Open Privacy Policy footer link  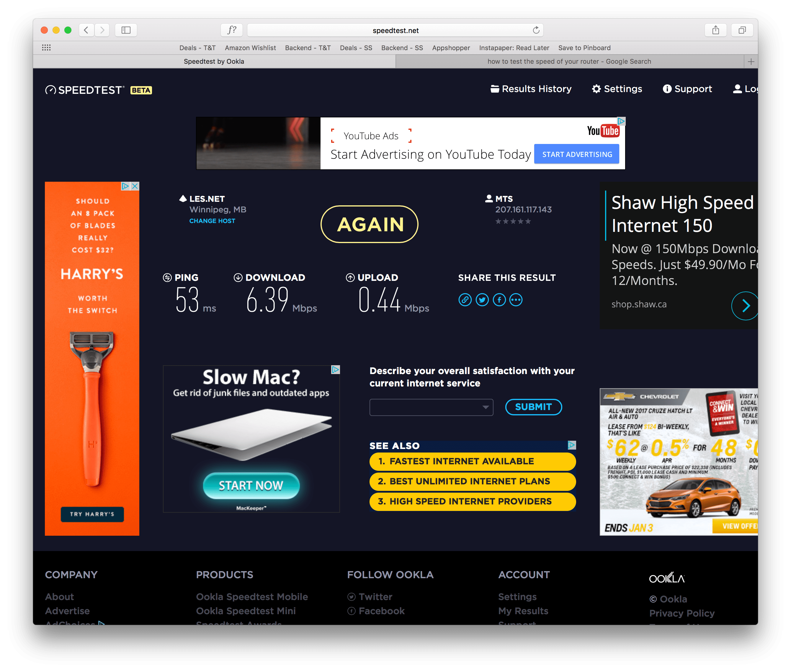681,613
